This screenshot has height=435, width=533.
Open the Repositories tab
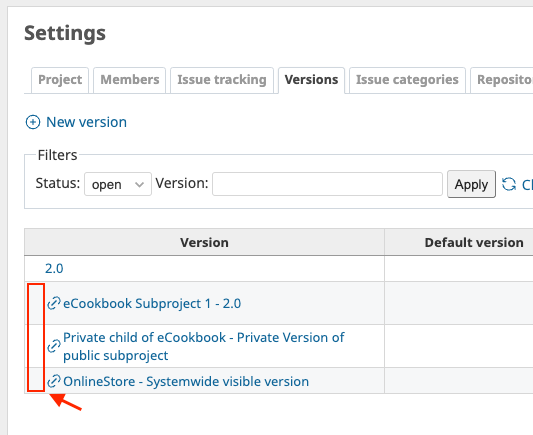pyautogui.click(x=502, y=80)
